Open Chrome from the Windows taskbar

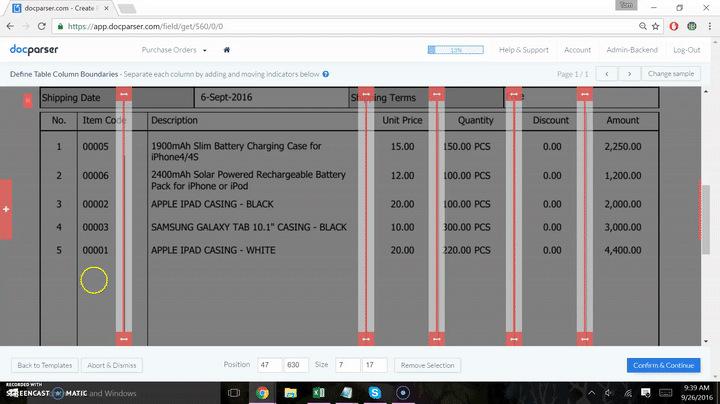(x=262, y=392)
